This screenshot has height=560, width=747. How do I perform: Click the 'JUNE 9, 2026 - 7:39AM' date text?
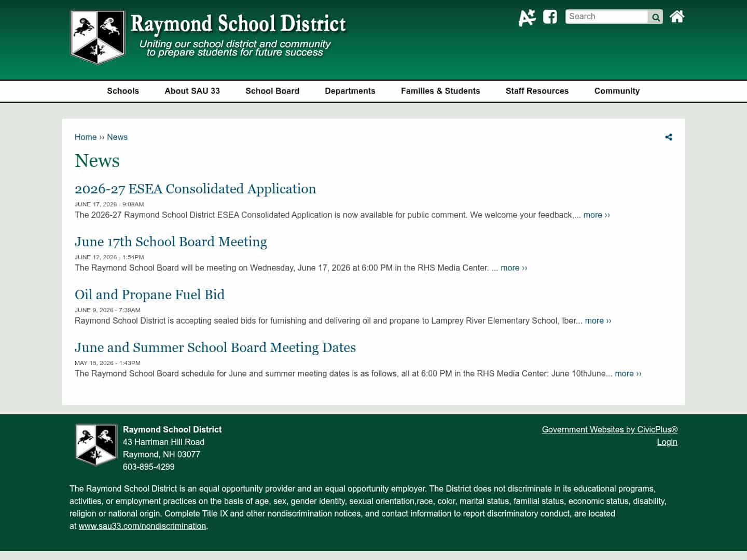point(107,310)
